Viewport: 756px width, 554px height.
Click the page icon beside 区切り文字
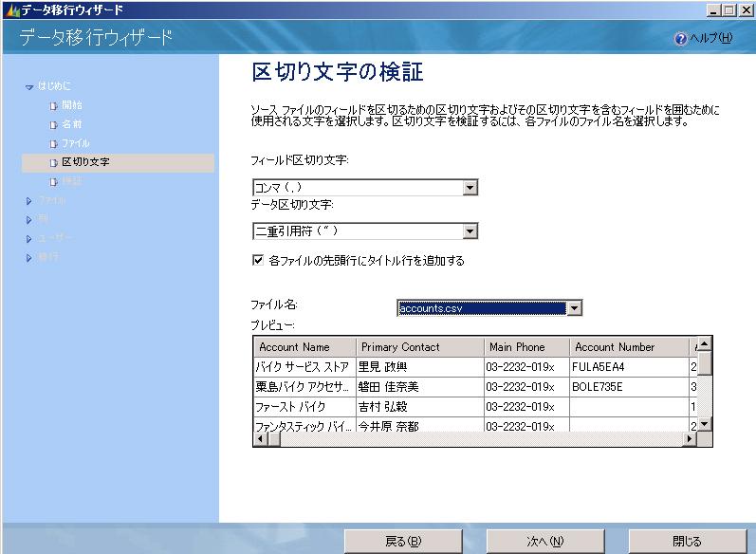pos(53,162)
